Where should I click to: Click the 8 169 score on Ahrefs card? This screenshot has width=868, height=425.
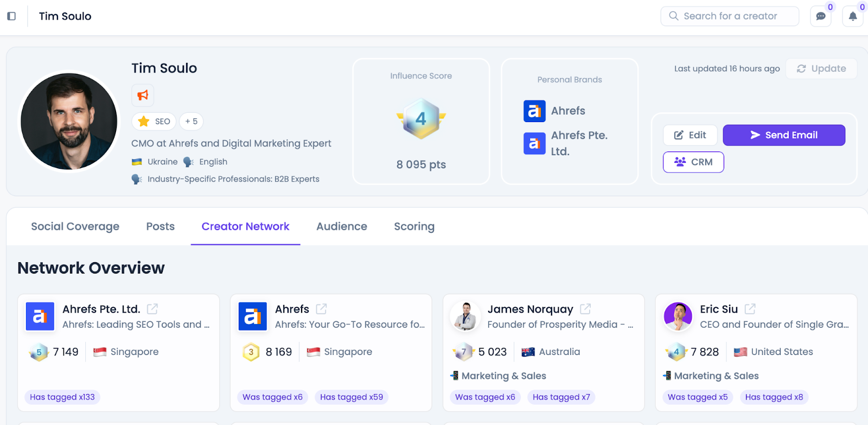279,352
